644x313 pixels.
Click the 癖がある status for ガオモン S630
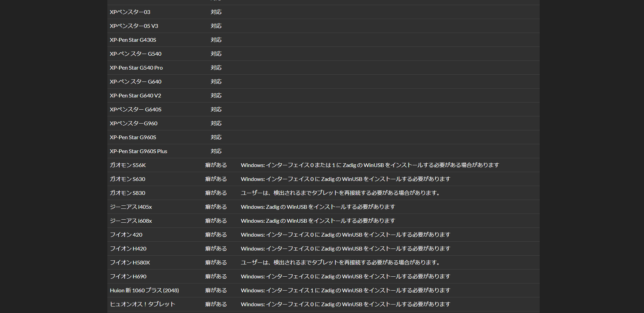coord(216,179)
